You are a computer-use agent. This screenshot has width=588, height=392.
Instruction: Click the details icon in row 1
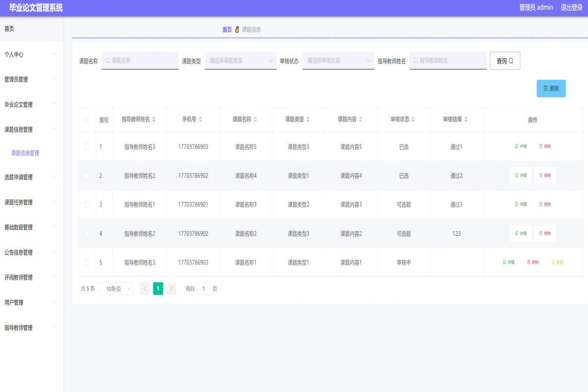click(520, 147)
